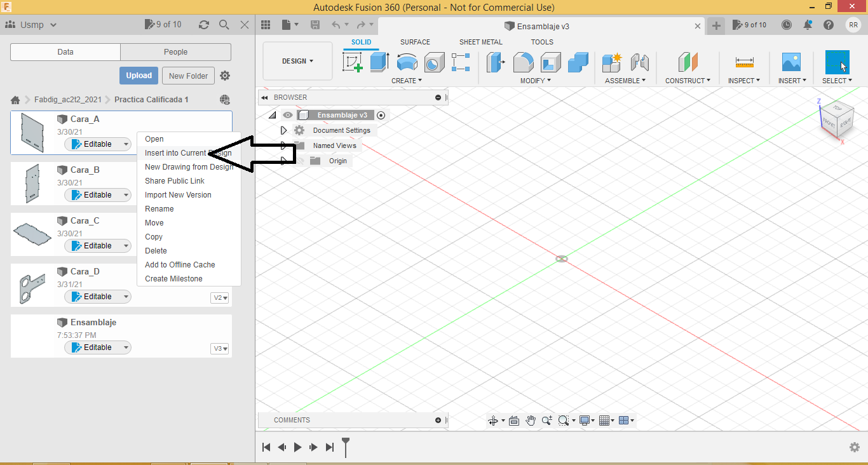868x465 pixels.
Task: Activate the Ensamblaje v3 component radio button
Action: pos(381,115)
